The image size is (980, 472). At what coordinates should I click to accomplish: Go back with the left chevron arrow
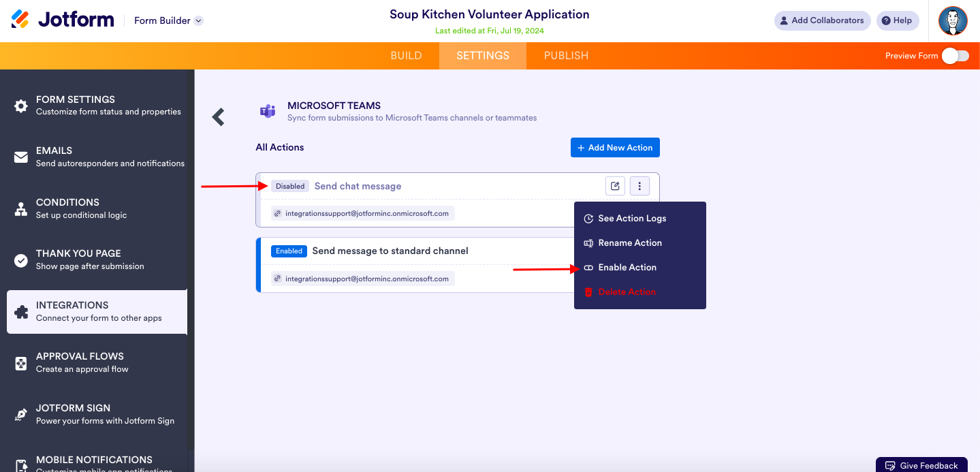[219, 117]
